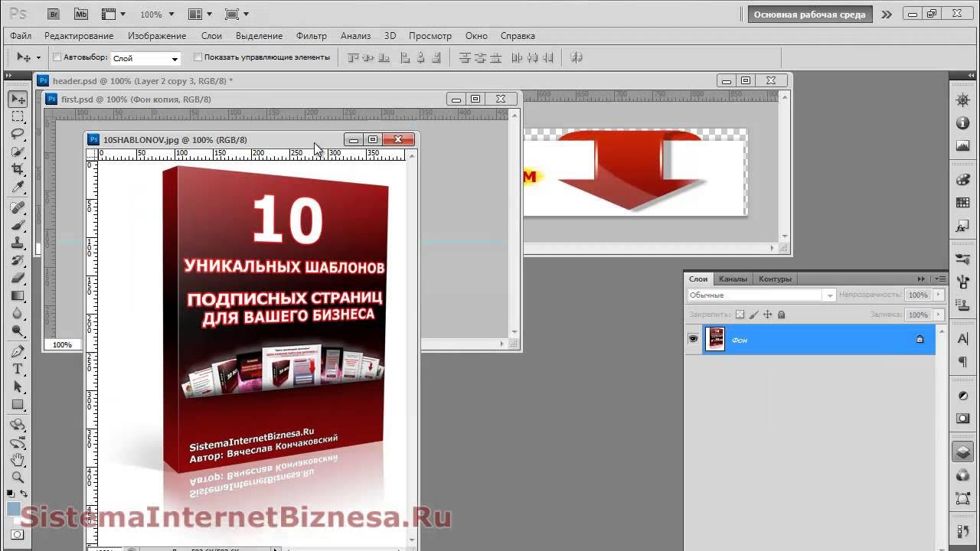Select the Dodge tool
This screenshot has height=551, width=980.
[18, 331]
